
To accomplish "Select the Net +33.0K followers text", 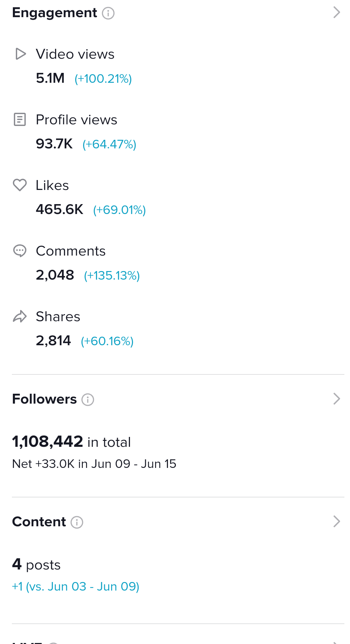I will tap(94, 464).
